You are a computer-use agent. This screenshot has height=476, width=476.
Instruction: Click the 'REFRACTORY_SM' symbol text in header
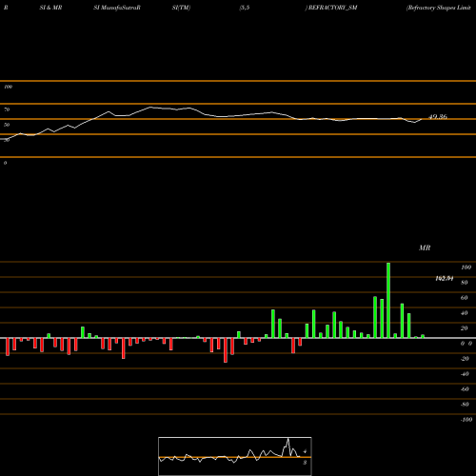(332, 8)
